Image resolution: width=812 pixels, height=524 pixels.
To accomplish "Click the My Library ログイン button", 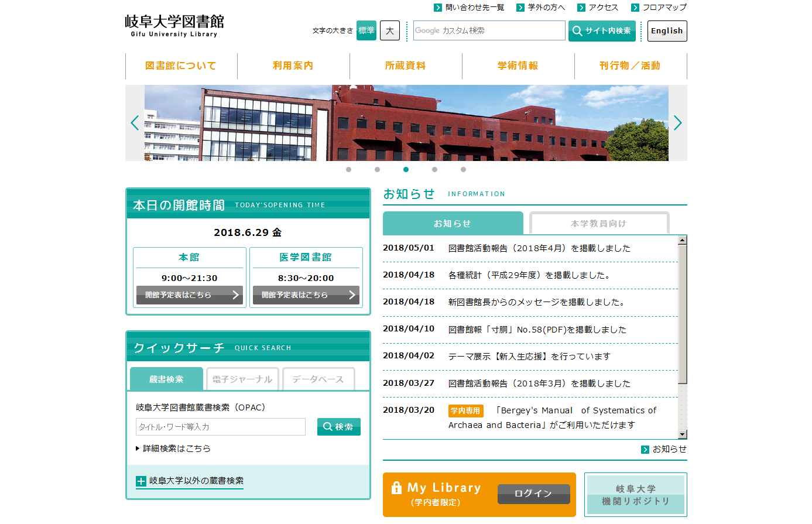I will pyautogui.click(x=534, y=494).
